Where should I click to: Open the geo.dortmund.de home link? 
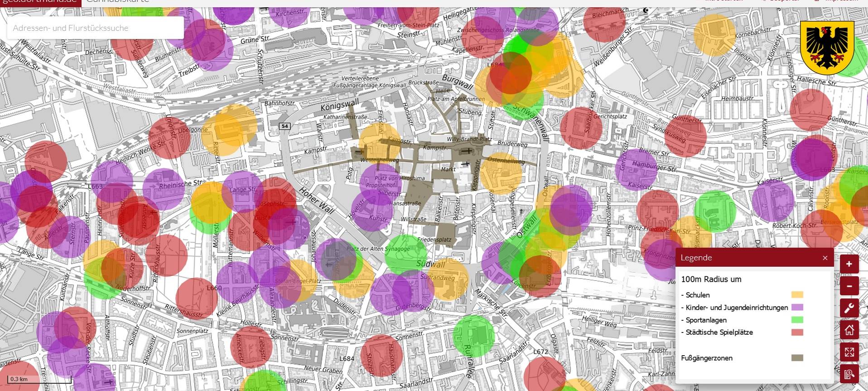point(40,2)
